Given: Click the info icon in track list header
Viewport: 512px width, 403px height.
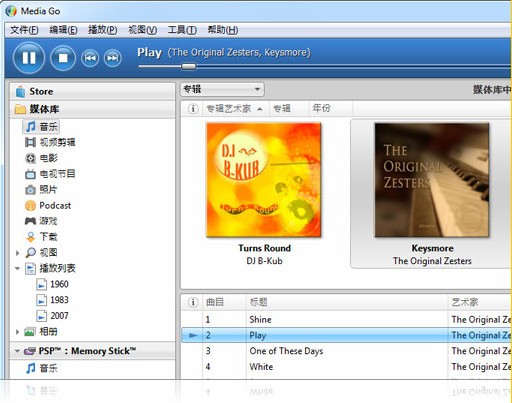Looking at the screenshot, I should tap(193, 302).
